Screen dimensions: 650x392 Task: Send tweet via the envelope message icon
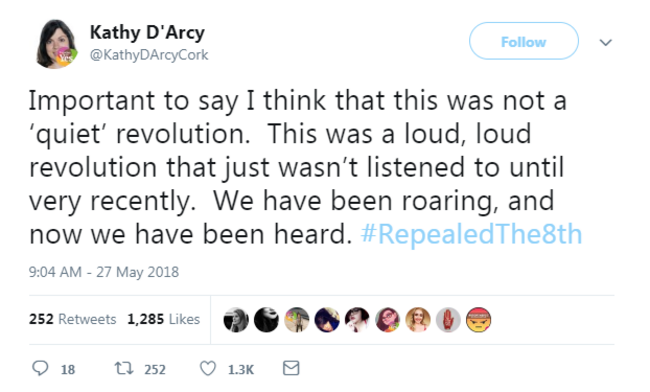pyautogui.click(x=291, y=368)
